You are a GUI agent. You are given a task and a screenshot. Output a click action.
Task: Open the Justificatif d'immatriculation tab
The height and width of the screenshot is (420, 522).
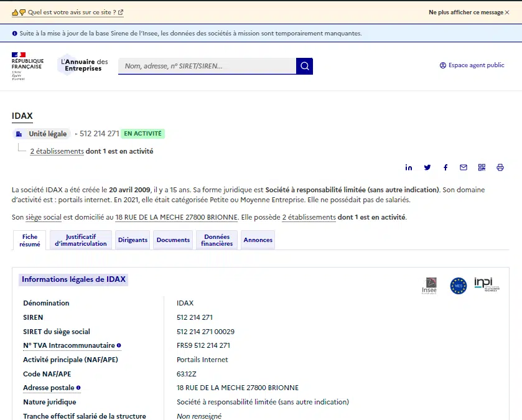click(x=80, y=240)
